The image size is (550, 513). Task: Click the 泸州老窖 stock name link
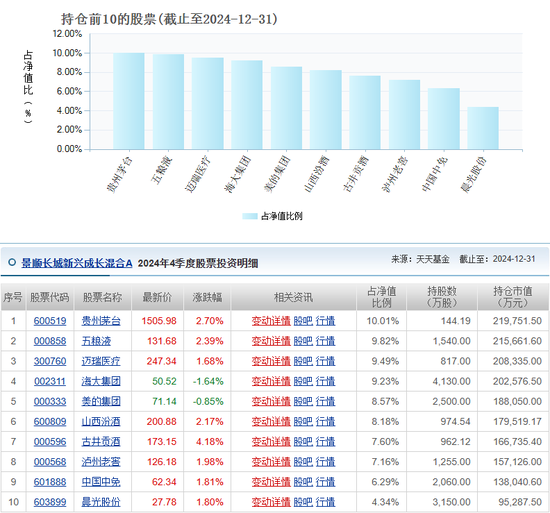[x=101, y=462]
